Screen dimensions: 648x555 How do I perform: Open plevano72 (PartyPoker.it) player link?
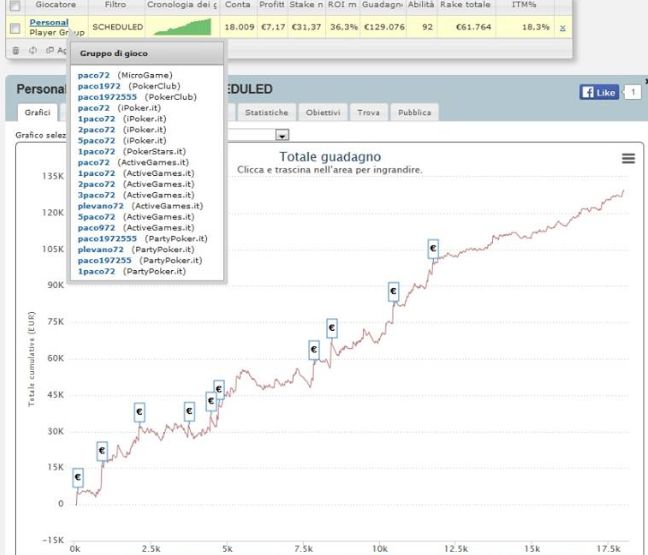[x=100, y=250]
